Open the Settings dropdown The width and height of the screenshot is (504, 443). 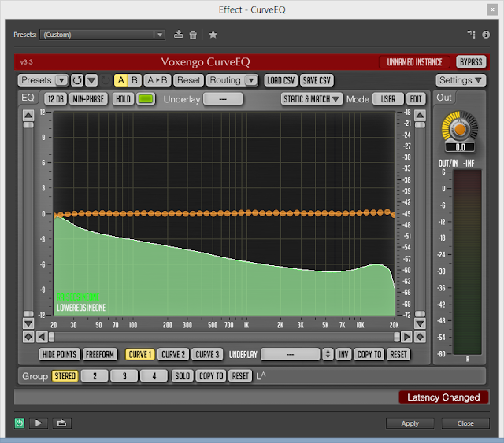461,80
